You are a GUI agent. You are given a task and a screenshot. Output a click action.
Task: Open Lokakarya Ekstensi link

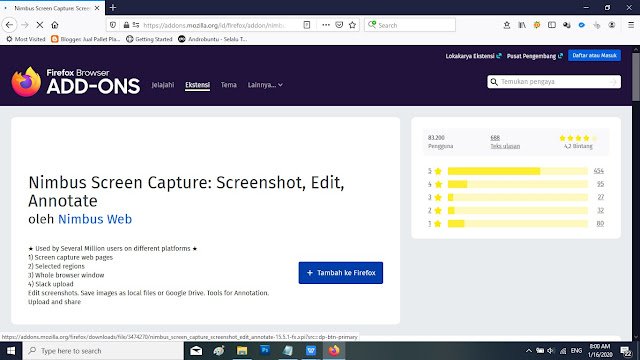coord(473,56)
